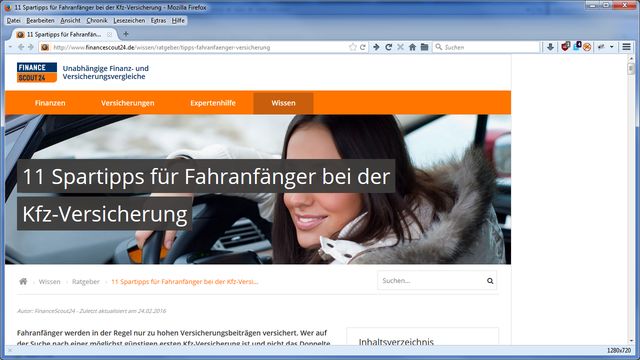Open the Bearbeiten menu

40,20
